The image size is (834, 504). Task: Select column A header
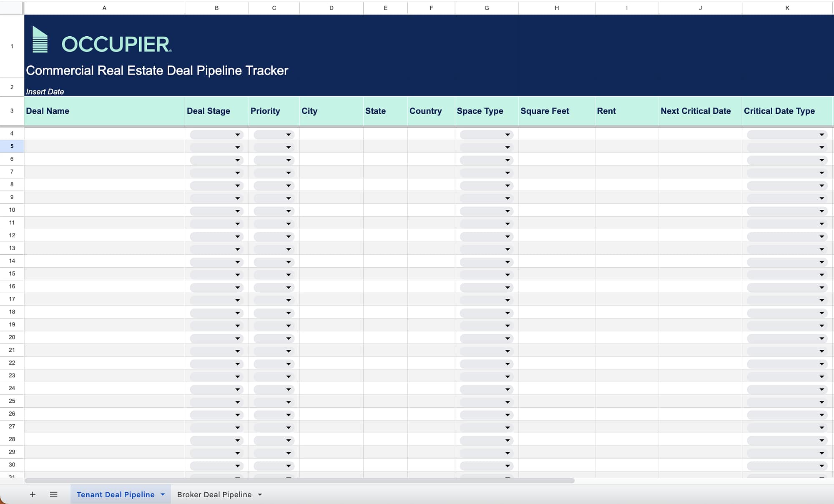[104, 8]
